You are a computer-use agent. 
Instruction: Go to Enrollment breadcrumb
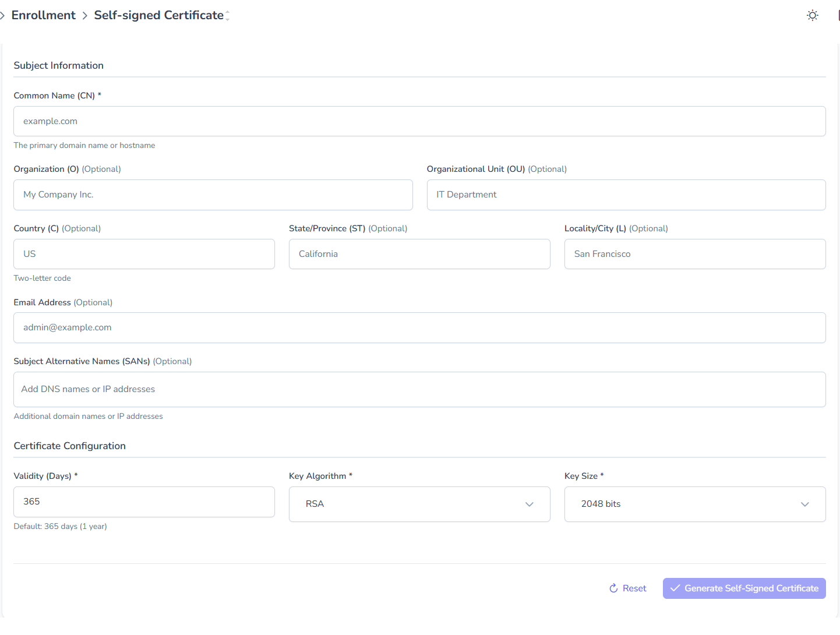click(x=44, y=16)
